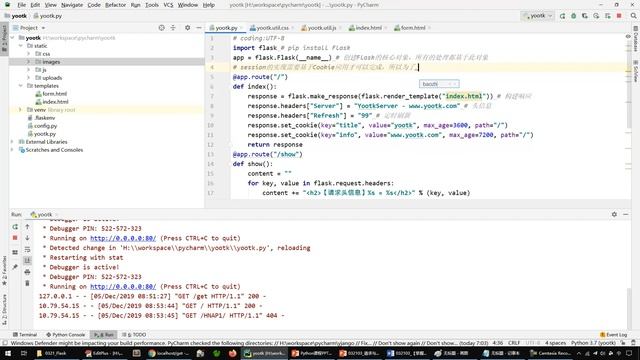
Task: Open the VCS menu
Action: (x=168, y=5)
